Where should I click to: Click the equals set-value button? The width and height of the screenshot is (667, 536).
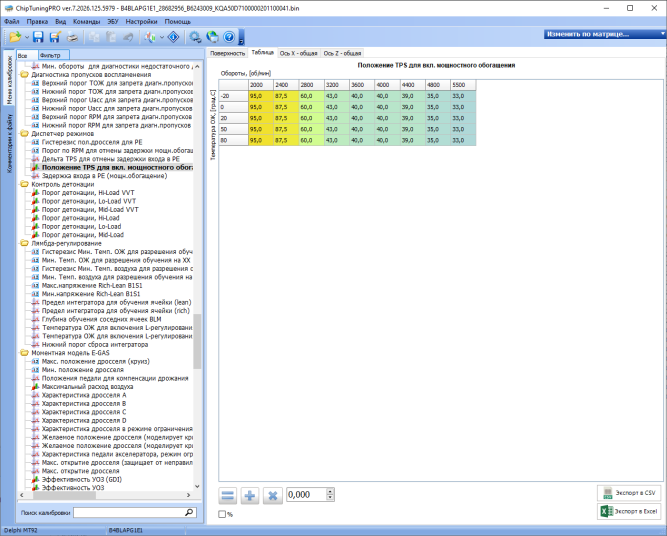pos(228,496)
